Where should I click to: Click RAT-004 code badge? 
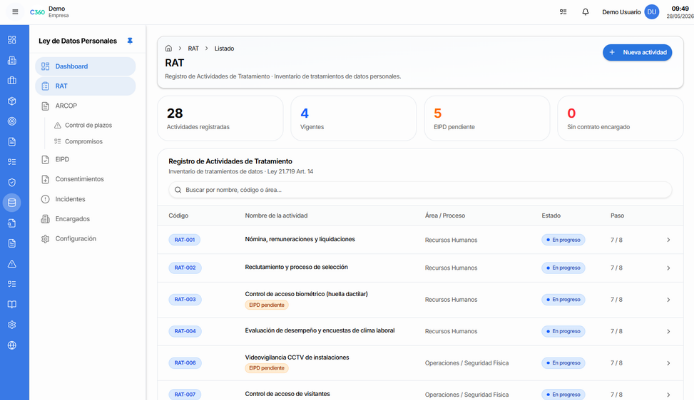[x=185, y=331]
